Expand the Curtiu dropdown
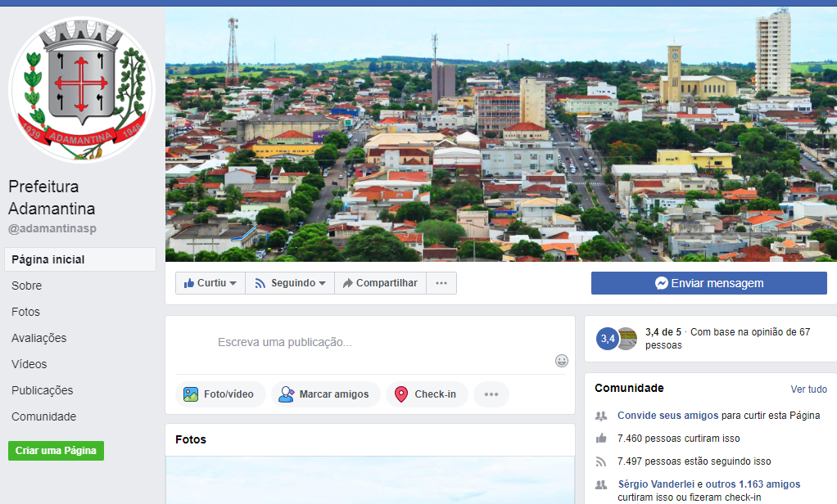This screenshot has width=837, height=504. click(210, 283)
